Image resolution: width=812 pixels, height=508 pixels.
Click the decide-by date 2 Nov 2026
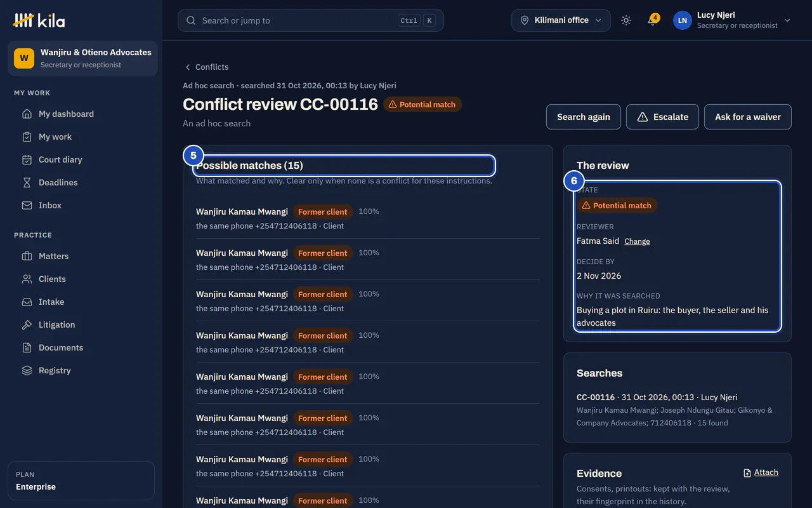point(599,276)
